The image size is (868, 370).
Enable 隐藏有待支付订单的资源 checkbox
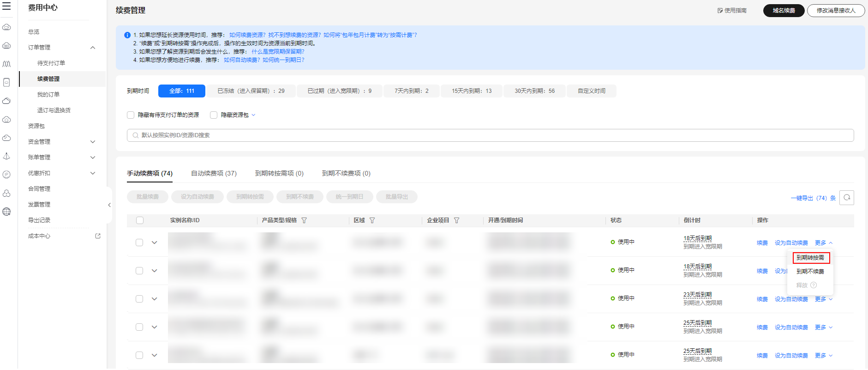[131, 115]
